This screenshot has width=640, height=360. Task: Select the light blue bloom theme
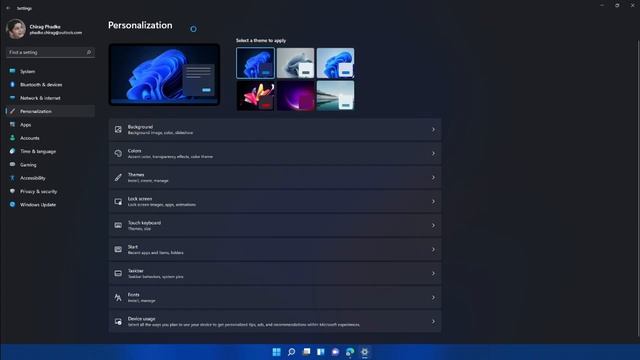click(x=336, y=63)
